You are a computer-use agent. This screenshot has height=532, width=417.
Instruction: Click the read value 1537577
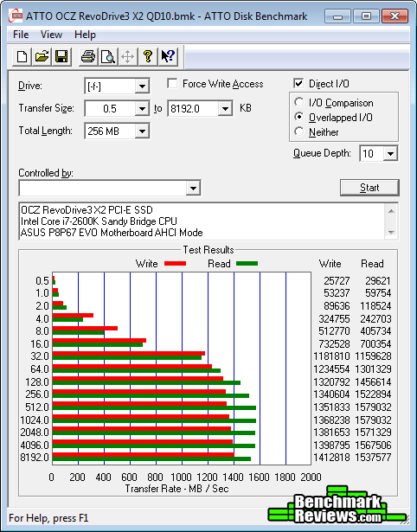[x=373, y=458]
